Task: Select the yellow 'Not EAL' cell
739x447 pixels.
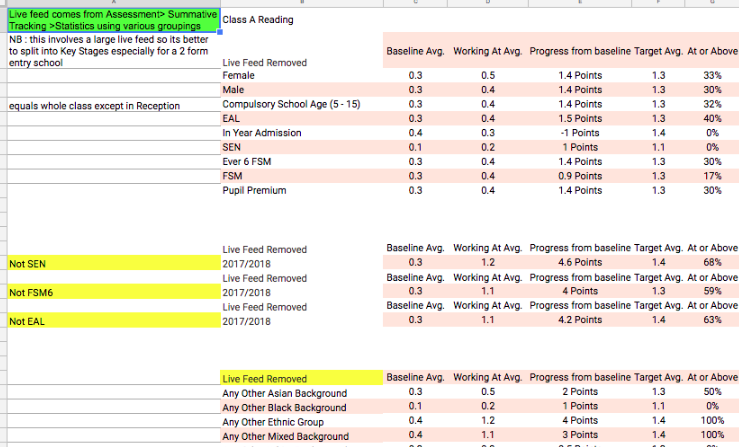Action: pyautogui.click(x=110, y=321)
